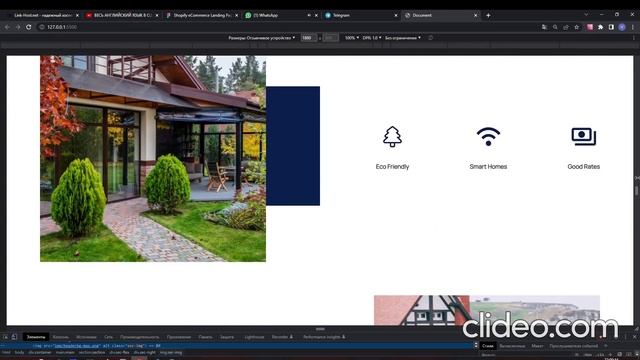The height and width of the screenshot is (360, 640).
Task: Switch to the YouTube ВЕСЬ АНГЛИЙСКИЙ ЯЗЫК tab
Action: point(122,15)
